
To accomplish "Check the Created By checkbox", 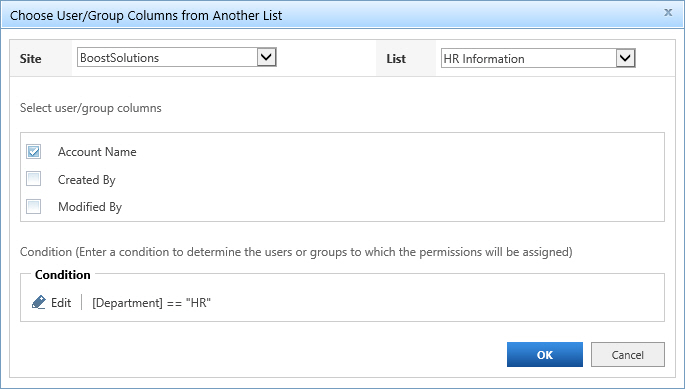I will [x=34, y=179].
